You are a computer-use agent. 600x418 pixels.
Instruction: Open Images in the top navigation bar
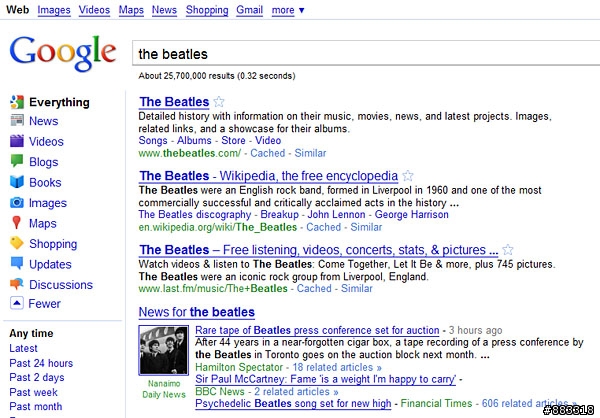54,10
